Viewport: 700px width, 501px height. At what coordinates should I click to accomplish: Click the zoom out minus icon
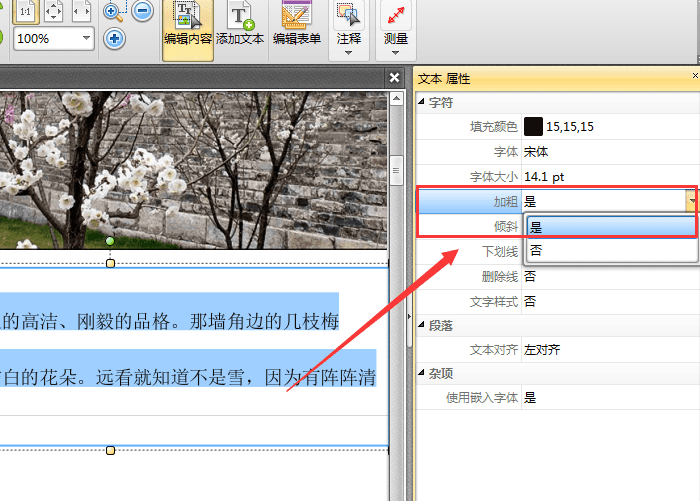point(143,11)
